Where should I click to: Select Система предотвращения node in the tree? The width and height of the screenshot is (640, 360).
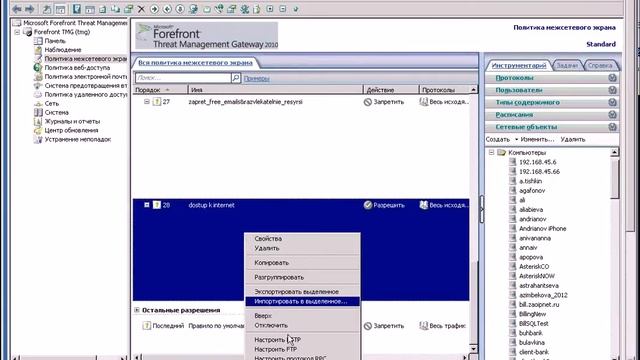[x=86, y=86]
